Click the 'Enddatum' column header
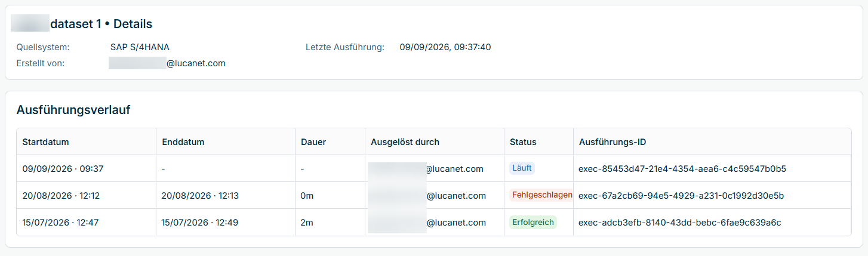The width and height of the screenshot is (868, 256). [183, 142]
